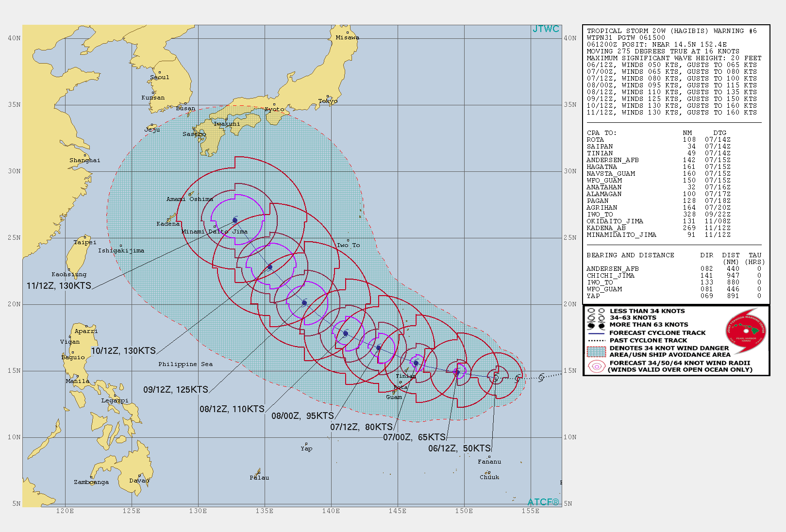Click the 'TROPICAL STORM 20W (HAGIBIS) WARNING #6' title

pyautogui.click(x=671, y=31)
